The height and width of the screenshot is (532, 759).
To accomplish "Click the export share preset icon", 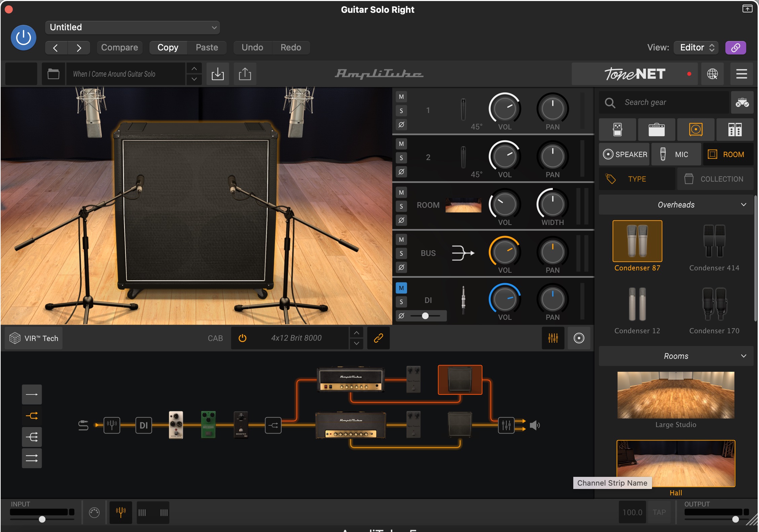I will (x=245, y=74).
